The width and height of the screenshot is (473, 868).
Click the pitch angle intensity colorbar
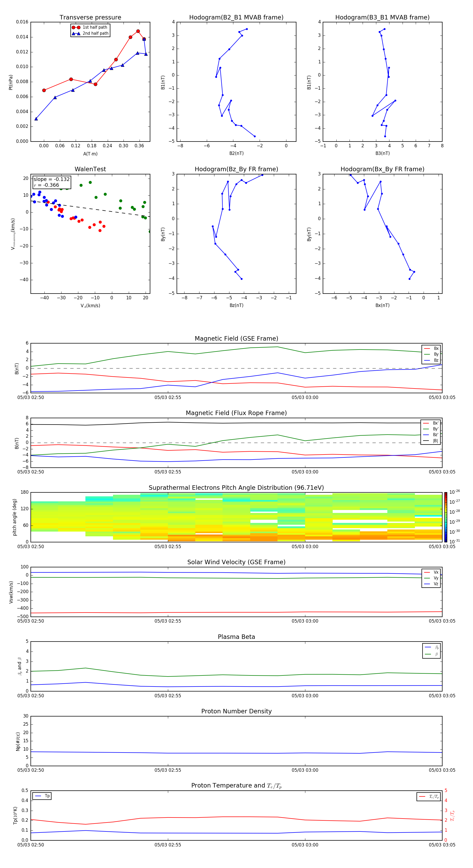point(446,517)
